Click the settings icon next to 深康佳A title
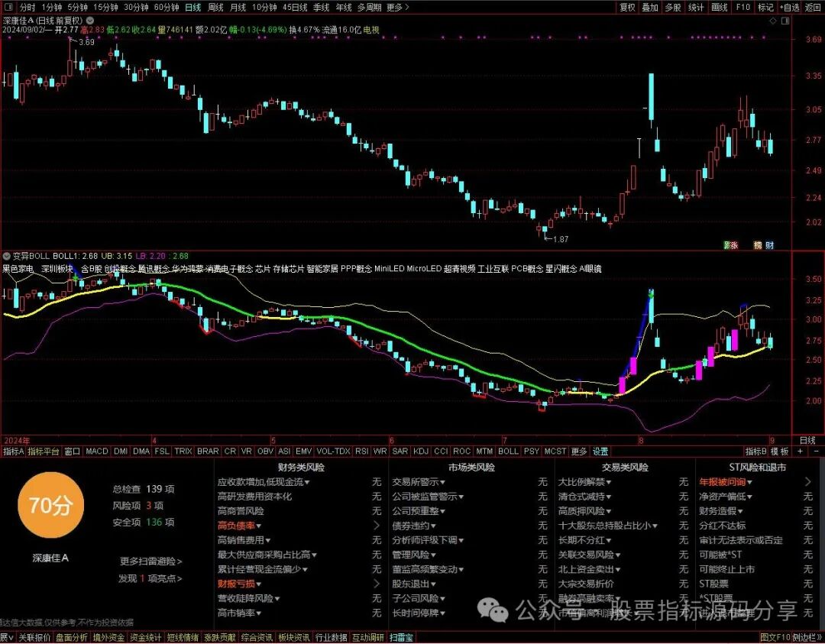This screenshot has height=644, width=825. 89,21
